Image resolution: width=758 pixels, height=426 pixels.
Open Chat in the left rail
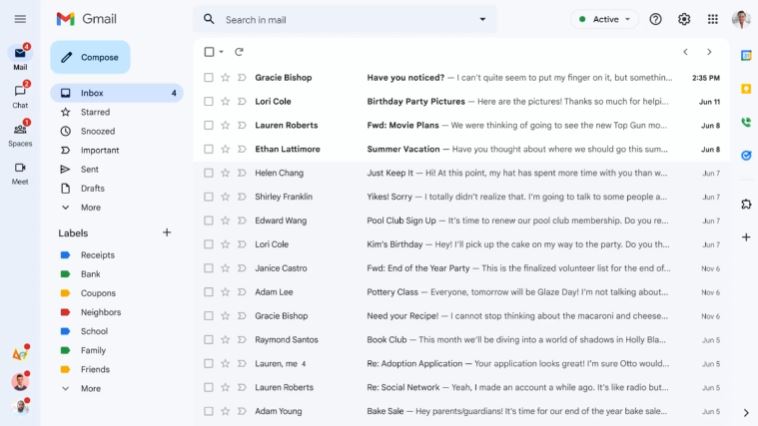(20, 94)
